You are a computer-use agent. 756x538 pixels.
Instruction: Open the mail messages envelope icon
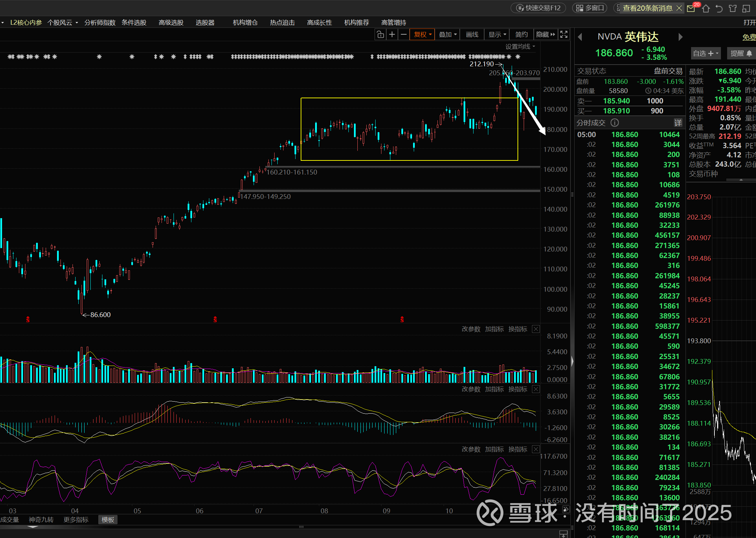(691, 9)
